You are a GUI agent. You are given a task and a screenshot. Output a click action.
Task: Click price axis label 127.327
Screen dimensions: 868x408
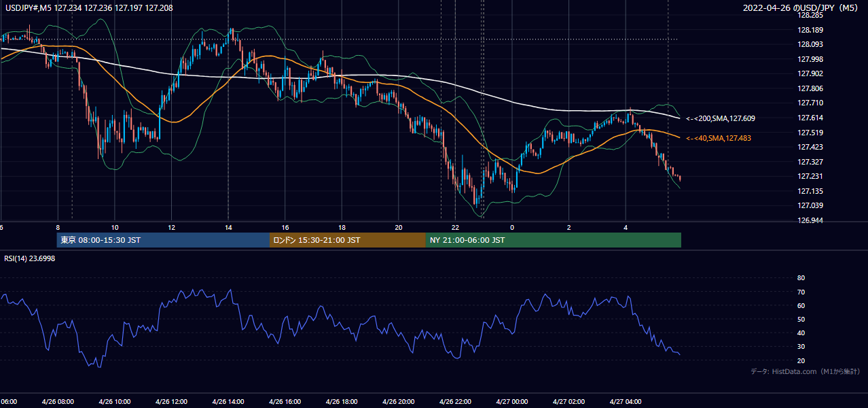(x=810, y=162)
